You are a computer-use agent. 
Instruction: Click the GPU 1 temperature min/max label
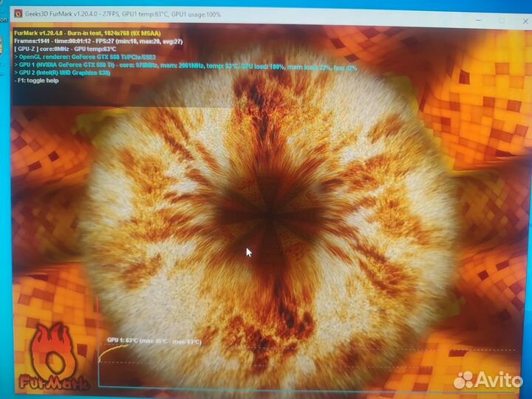coord(154,341)
